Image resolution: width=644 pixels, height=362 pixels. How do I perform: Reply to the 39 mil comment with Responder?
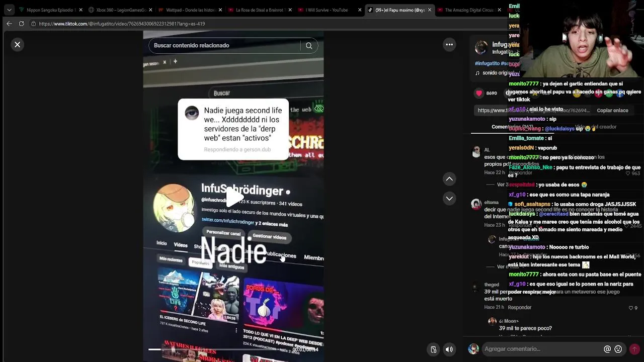pyautogui.click(x=520, y=308)
